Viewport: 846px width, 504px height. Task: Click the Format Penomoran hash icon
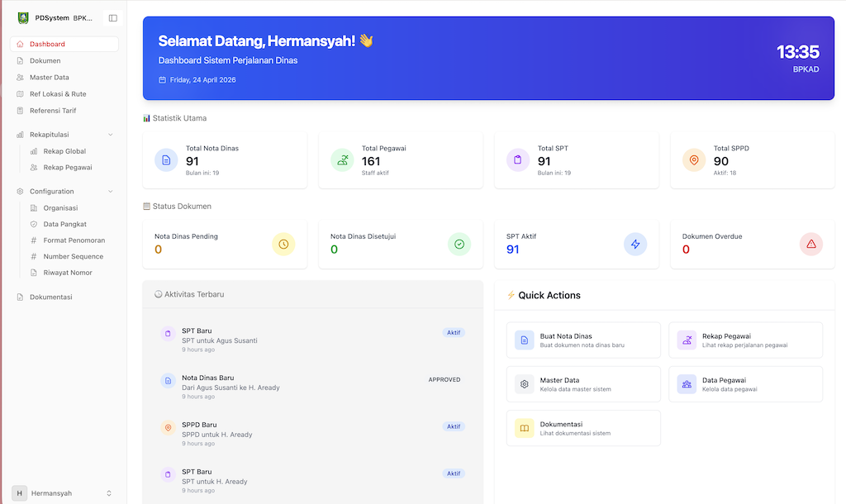tap(33, 240)
